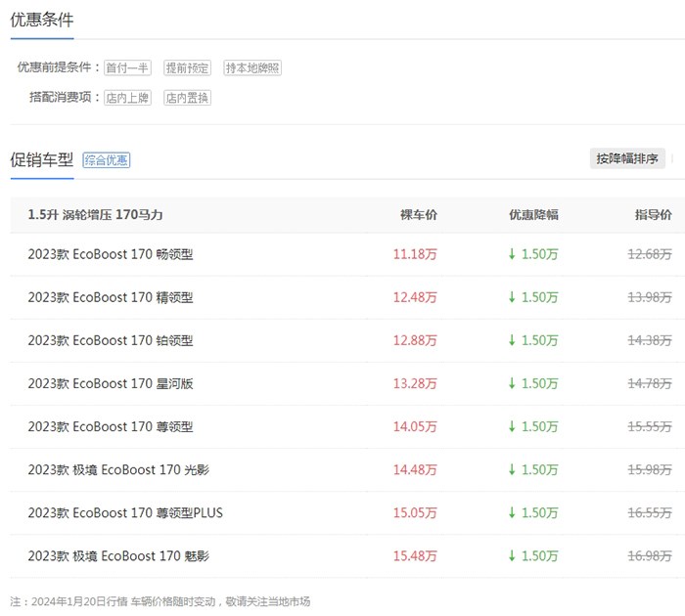Select the 综合优惠 tag
685x616 pixels.
click(106, 160)
